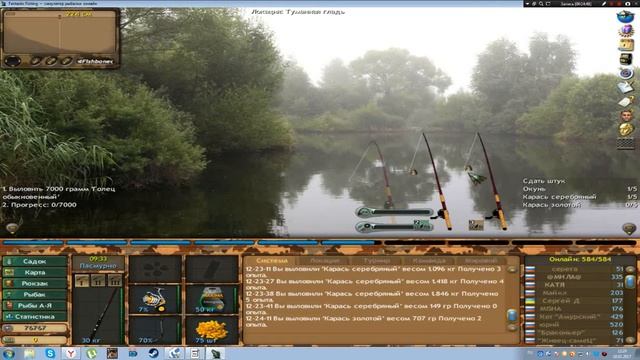Viewport: 640px width, 360px height.
Task: Open the dark chest shop icon
Action: (x=626, y=59)
